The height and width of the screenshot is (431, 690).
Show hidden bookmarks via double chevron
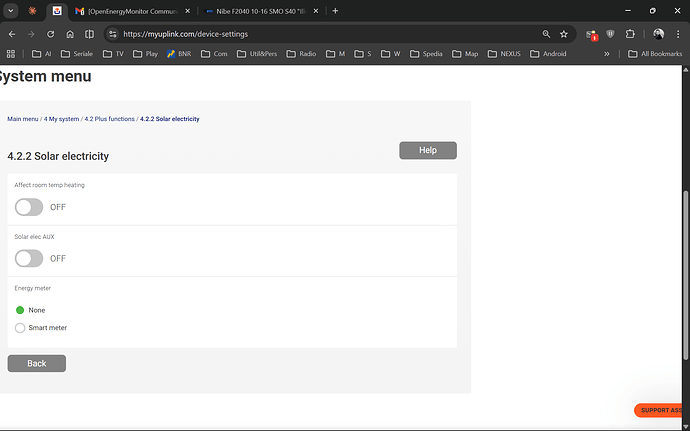tap(607, 54)
